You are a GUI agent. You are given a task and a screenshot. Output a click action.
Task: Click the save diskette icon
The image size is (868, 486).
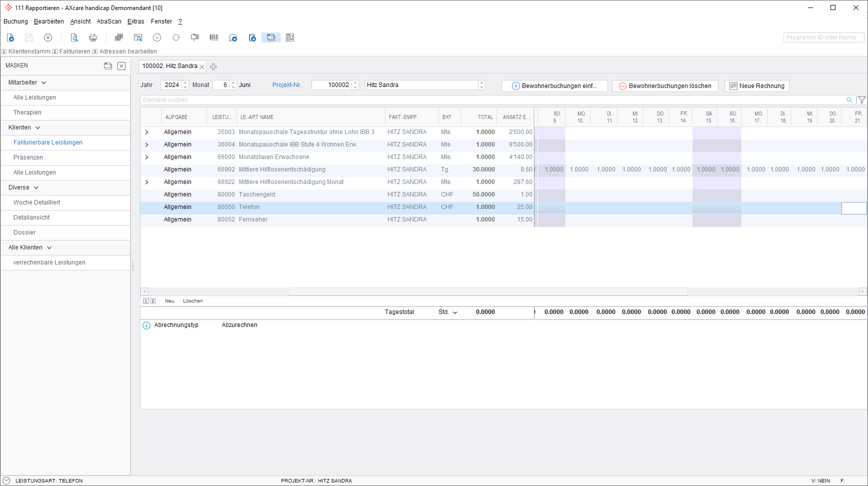tap(29, 37)
